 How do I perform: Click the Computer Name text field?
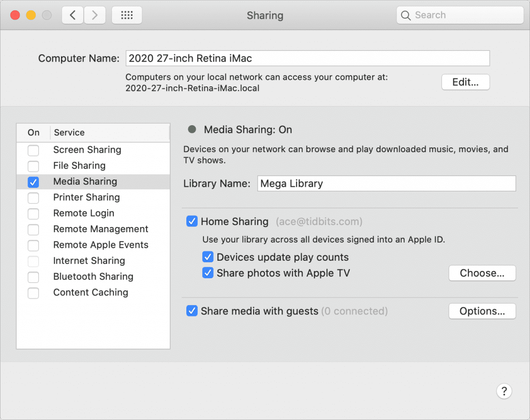[307, 58]
